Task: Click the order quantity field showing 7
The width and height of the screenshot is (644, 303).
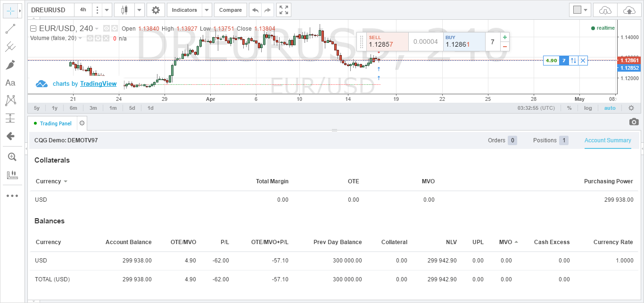Action: (x=492, y=41)
